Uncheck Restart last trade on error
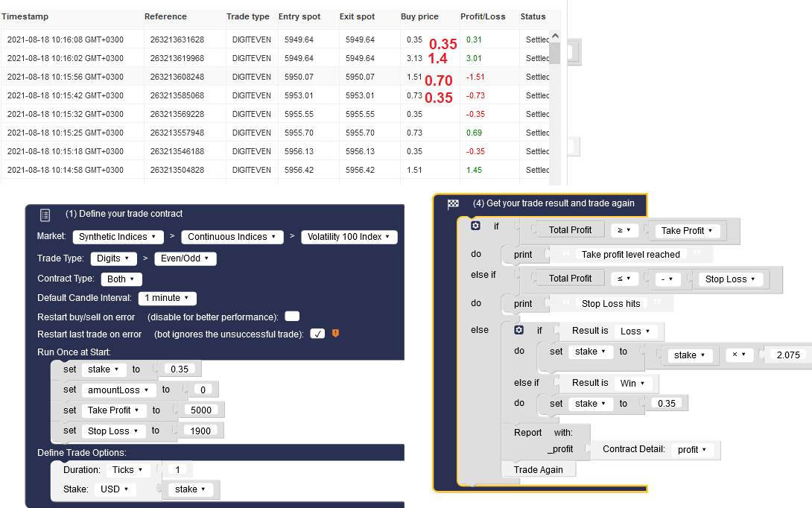 tap(317, 334)
